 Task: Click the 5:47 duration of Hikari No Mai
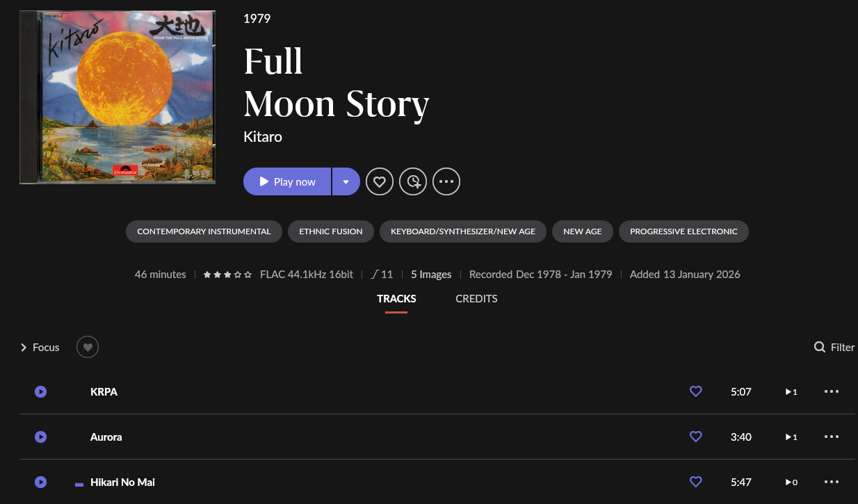741,482
